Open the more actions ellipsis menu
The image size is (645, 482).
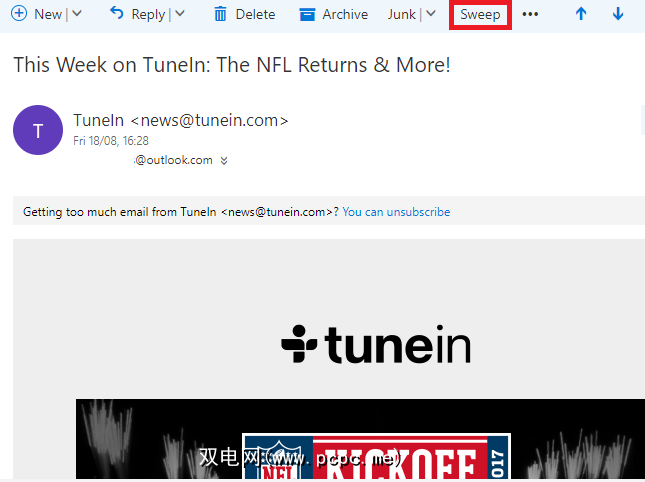[530, 14]
